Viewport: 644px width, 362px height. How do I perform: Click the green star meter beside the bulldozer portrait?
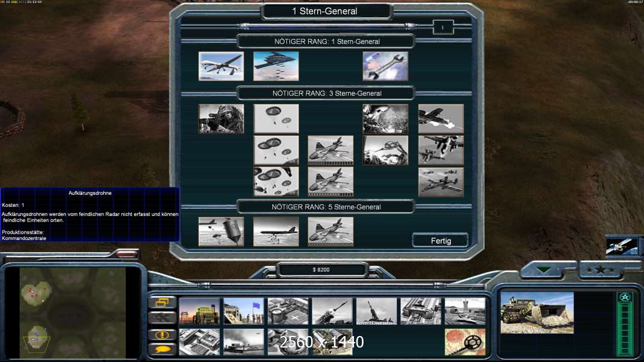(x=625, y=323)
